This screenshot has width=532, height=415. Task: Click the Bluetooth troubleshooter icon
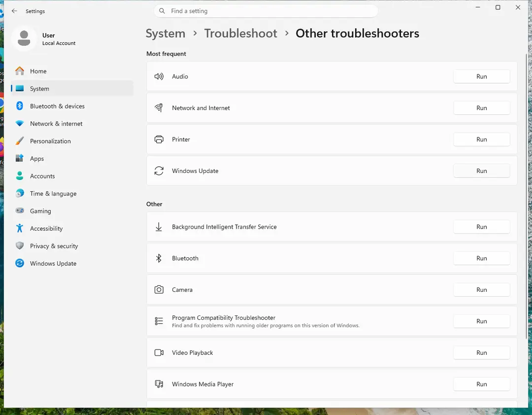(159, 258)
